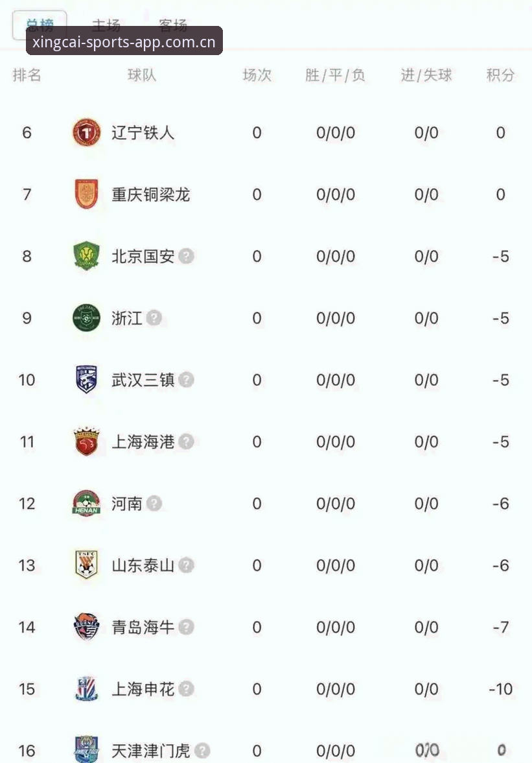This screenshot has width=532, height=763.
Task: Click the 积分 column header
Action: (500, 75)
